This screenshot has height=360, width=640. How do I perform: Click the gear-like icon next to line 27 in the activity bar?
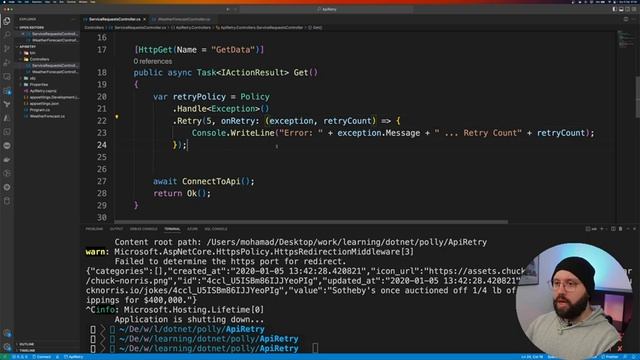[7, 187]
